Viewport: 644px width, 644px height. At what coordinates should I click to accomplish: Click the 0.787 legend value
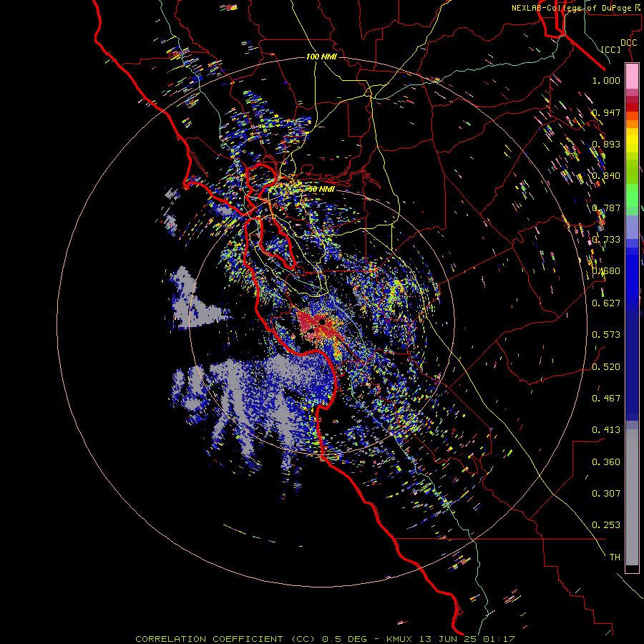tap(606, 208)
